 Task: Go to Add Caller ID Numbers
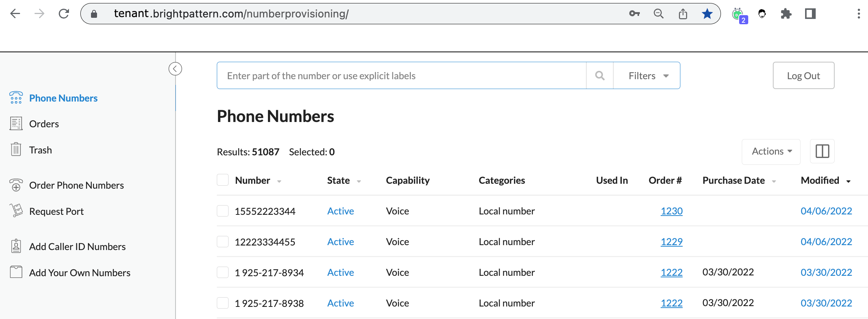77,247
